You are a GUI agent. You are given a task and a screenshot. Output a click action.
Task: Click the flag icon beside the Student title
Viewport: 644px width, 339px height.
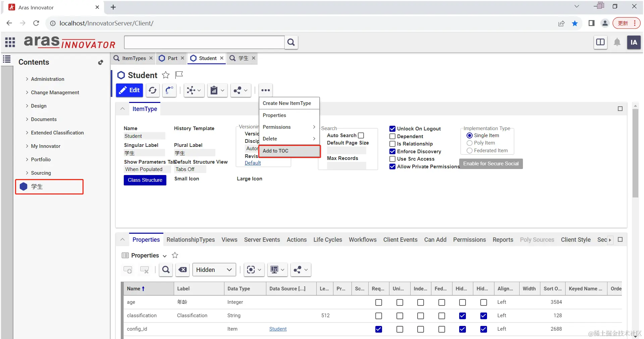(179, 74)
